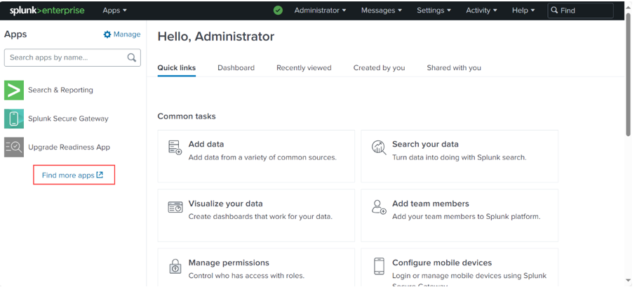
Task: Click the Manage apps gear icon
Action: point(107,34)
